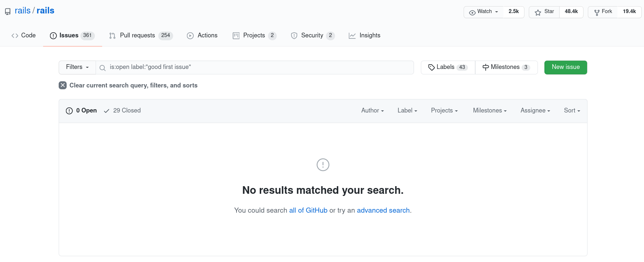Clear current search query, filters, and sorts

128,85
